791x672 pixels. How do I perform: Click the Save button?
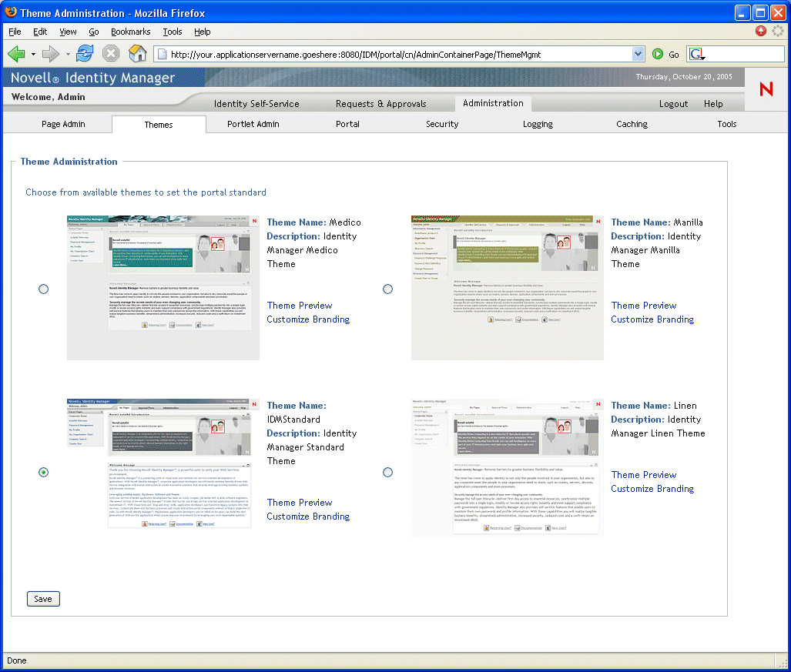tap(43, 599)
